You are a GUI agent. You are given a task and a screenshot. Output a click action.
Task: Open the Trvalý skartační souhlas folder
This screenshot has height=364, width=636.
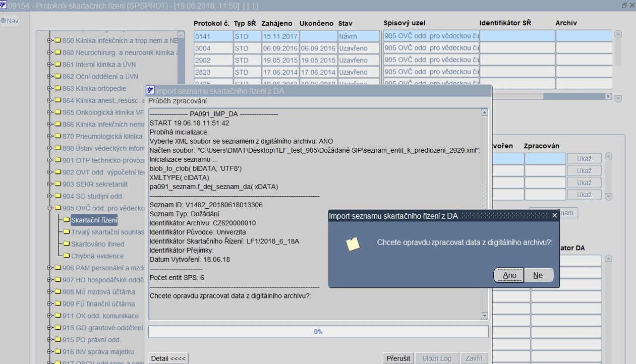107,232
